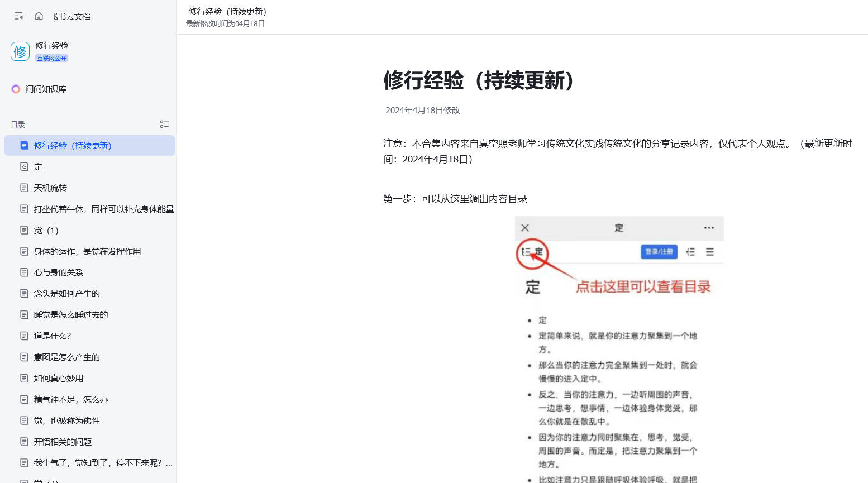
Task: Open the 天机流转 page
Action: (x=89, y=188)
